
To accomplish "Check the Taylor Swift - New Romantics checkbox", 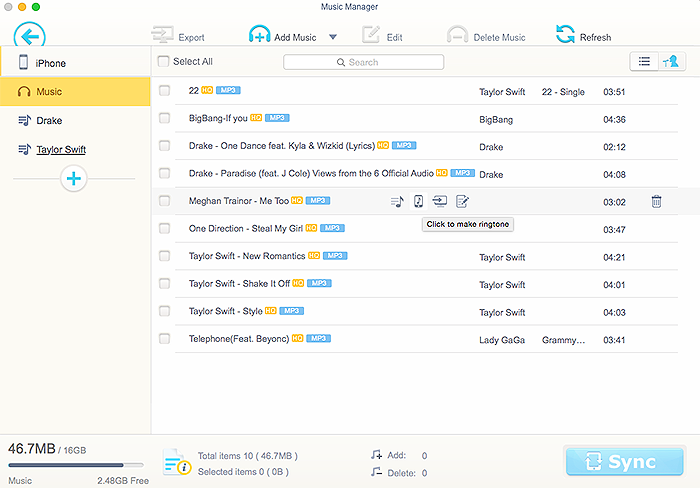I will [x=164, y=256].
